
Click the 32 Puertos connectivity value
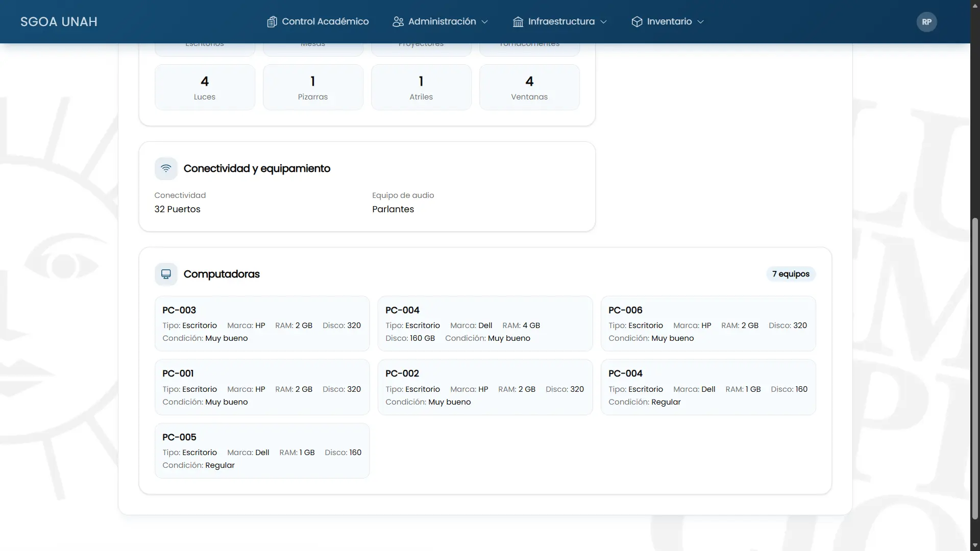[x=178, y=209]
